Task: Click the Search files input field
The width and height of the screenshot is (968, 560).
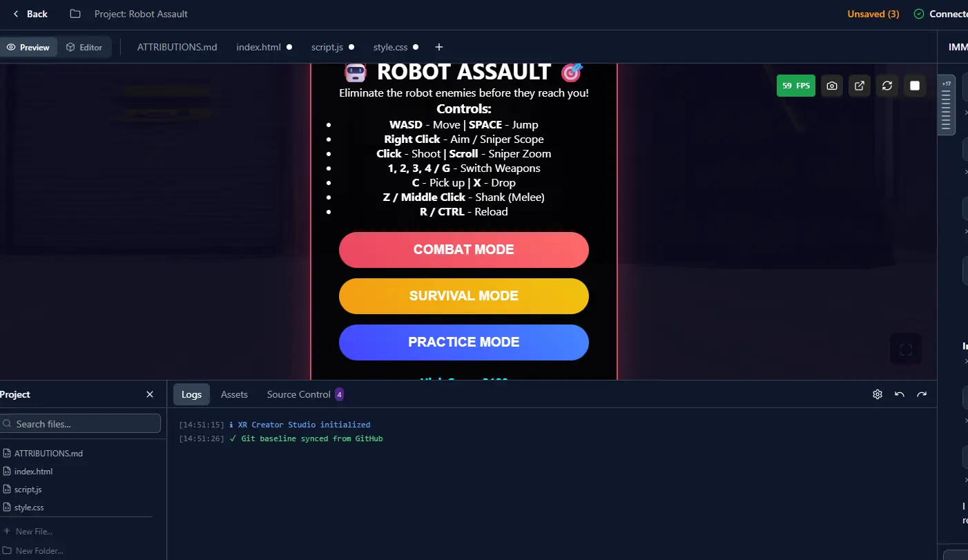Action: point(83,424)
